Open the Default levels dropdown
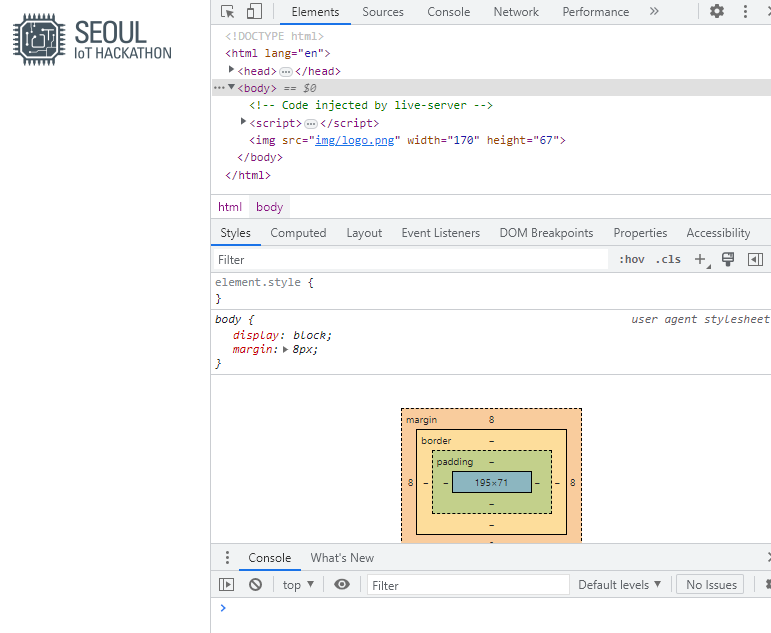Image resolution: width=771 pixels, height=633 pixels. [x=619, y=585]
